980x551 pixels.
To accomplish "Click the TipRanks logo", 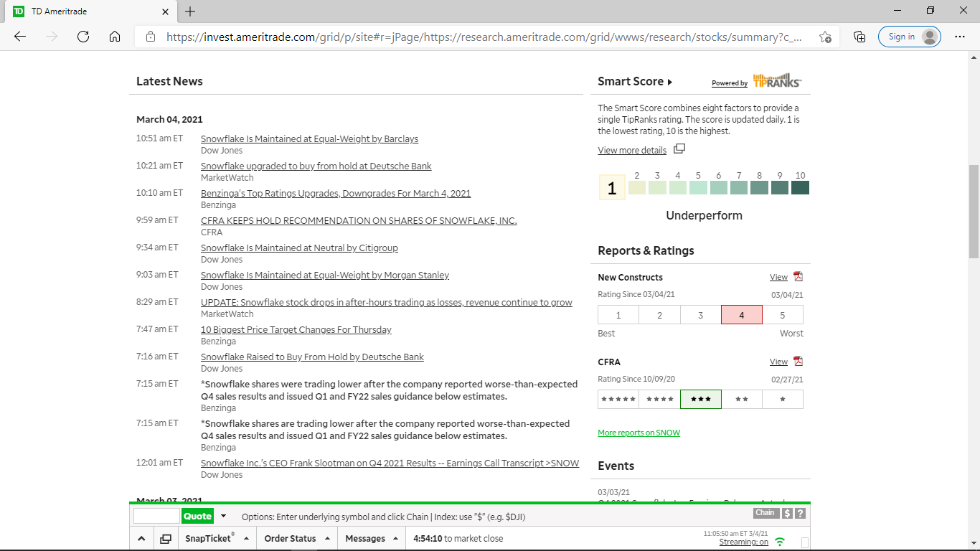I will point(777,80).
